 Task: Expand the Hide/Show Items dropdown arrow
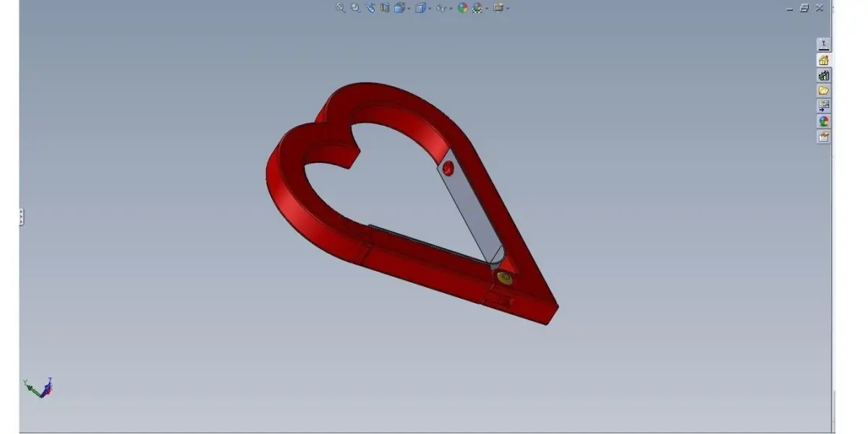(451, 9)
